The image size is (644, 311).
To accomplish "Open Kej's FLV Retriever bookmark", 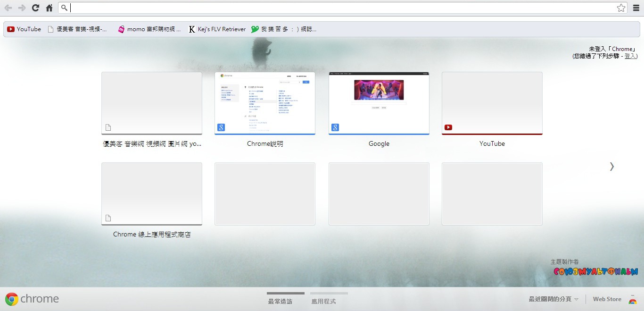I will click(x=217, y=29).
